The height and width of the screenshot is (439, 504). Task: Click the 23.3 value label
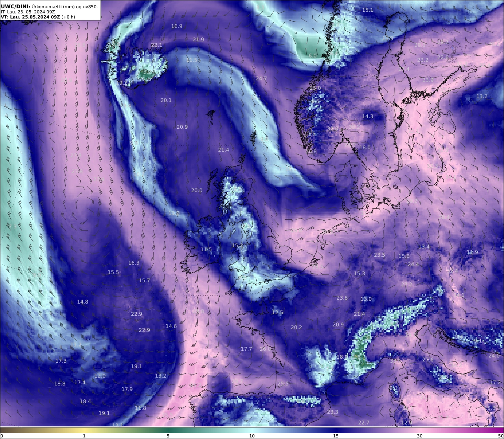[x=333, y=412]
